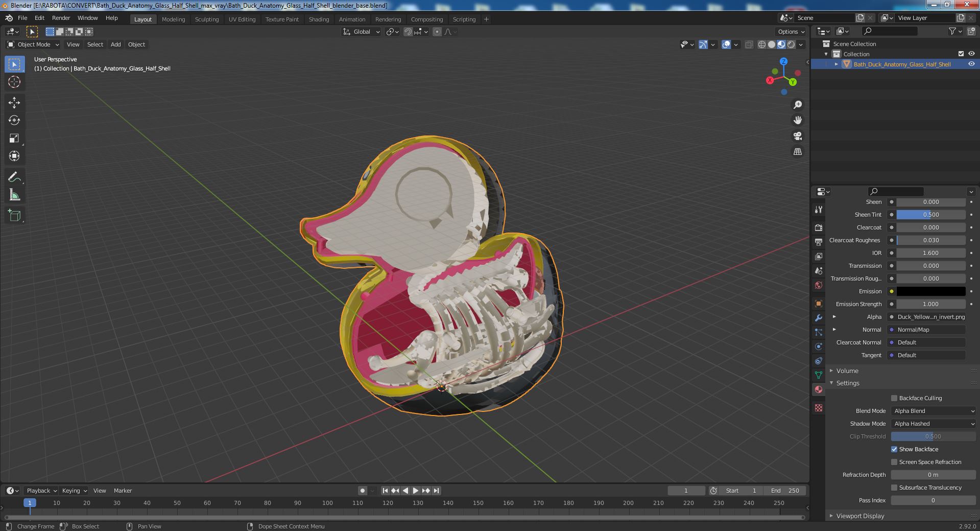Activate the Transform tool
Viewport: 980px width, 531px height.
(x=14, y=156)
